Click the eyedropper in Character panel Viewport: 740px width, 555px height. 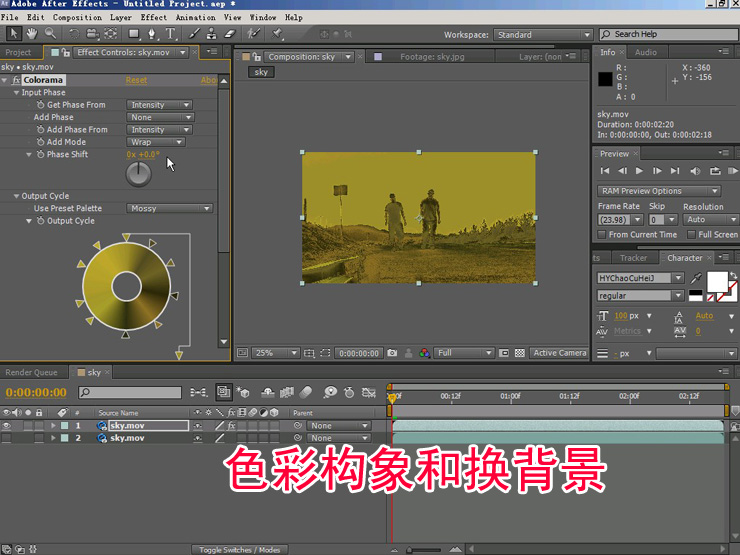(x=696, y=276)
